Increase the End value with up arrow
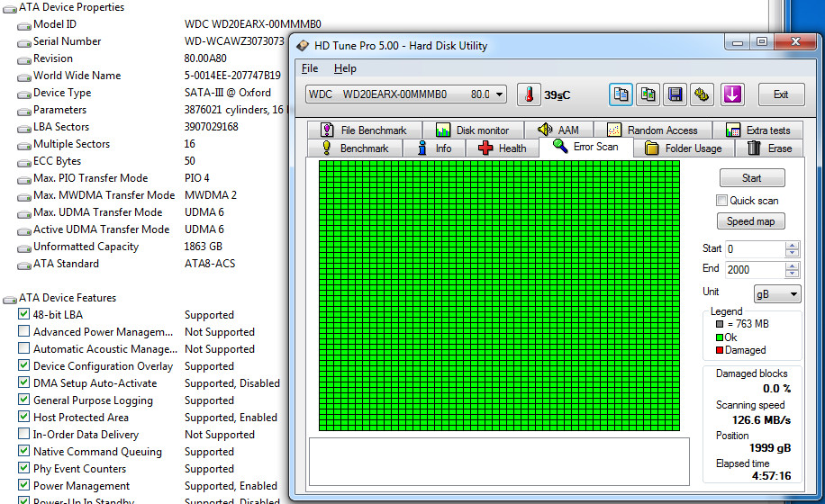Image resolution: width=825 pixels, height=504 pixels. (x=792, y=265)
